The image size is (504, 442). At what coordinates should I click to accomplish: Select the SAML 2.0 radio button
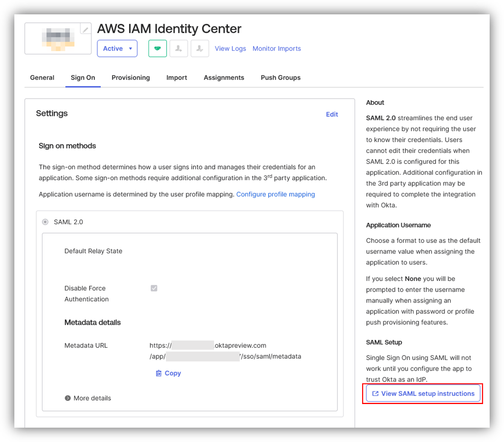click(45, 222)
